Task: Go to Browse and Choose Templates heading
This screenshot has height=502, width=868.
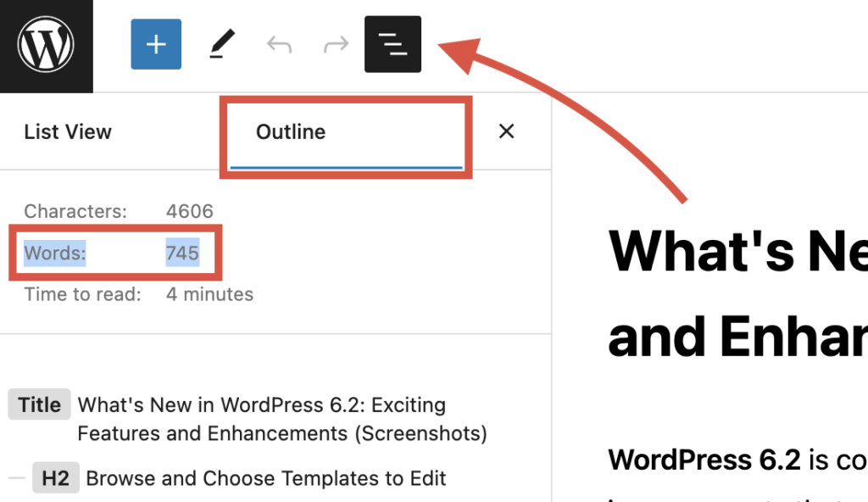Action: click(x=266, y=478)
